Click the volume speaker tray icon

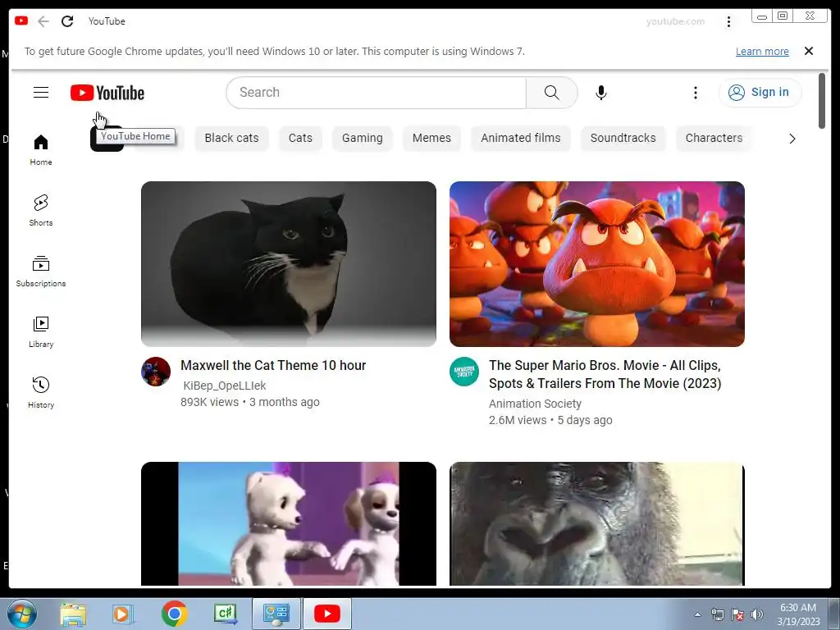[757, 614]
